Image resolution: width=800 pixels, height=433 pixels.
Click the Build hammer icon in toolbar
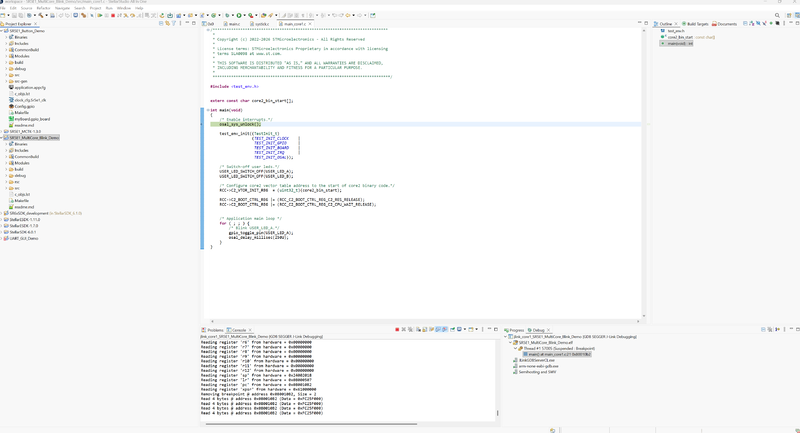click(41, 15)
